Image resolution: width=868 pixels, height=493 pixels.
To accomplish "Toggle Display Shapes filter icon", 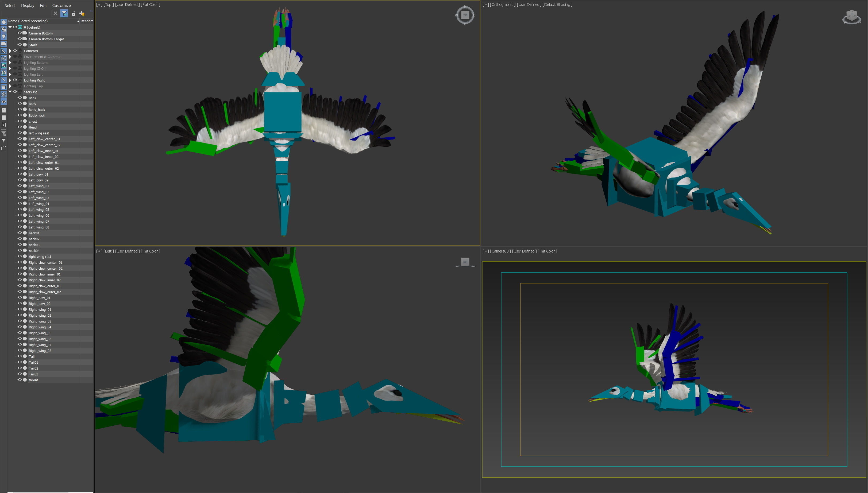I will pyautogui.click(x=4, y=29).
